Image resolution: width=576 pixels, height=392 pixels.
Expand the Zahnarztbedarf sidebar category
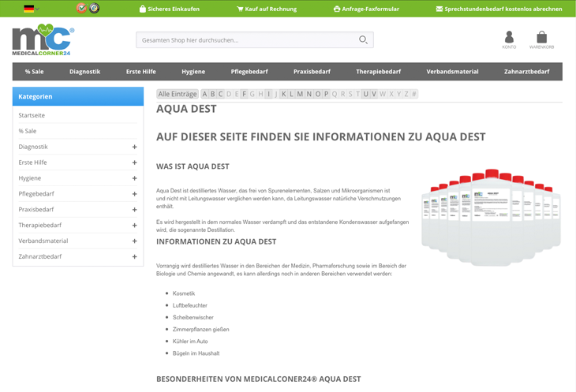(x=134, y=256)
